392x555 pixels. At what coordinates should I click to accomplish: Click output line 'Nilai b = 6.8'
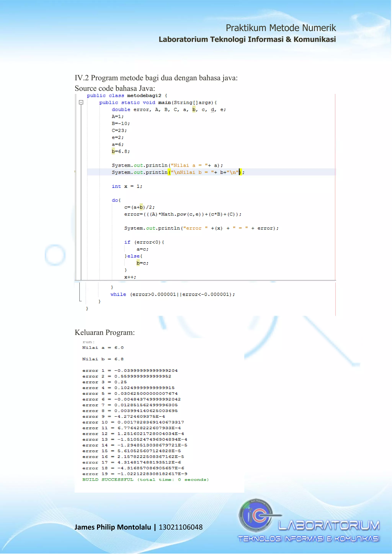103,359
